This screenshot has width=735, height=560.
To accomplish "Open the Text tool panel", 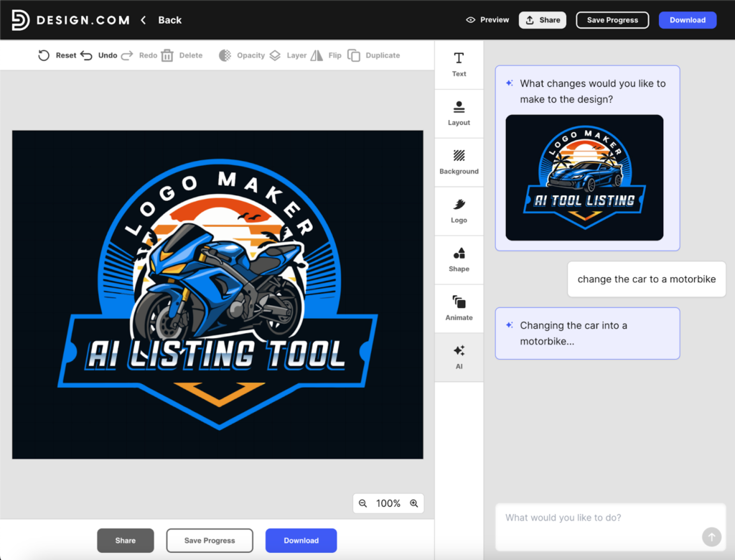I will click(459, 64).
